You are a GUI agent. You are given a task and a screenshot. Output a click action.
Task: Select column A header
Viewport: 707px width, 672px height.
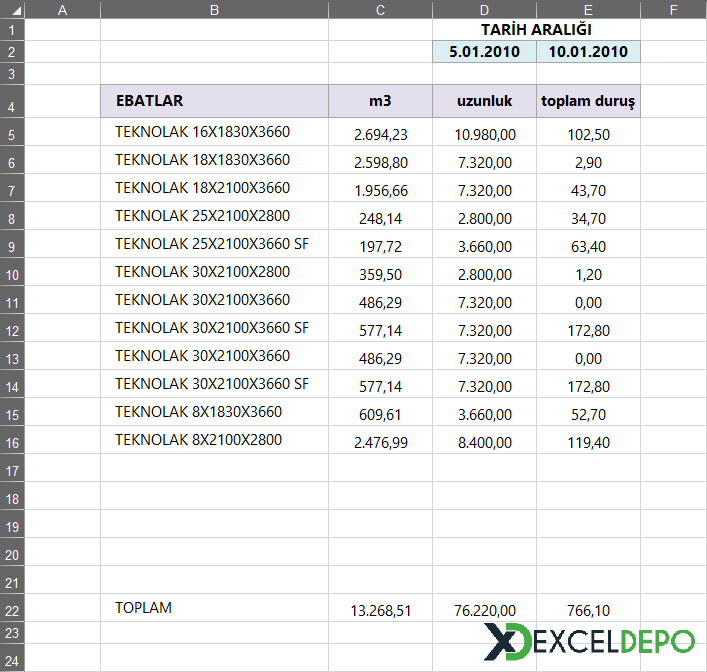(x=63, y=9)
